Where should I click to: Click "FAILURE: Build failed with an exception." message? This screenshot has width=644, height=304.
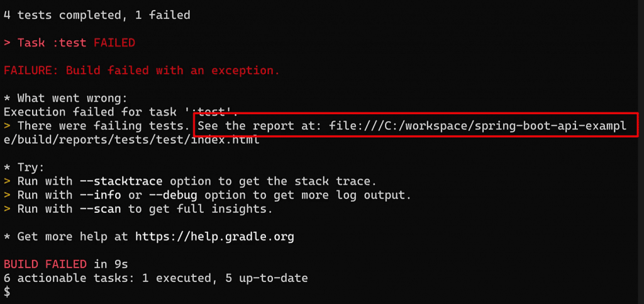[142, 70]
